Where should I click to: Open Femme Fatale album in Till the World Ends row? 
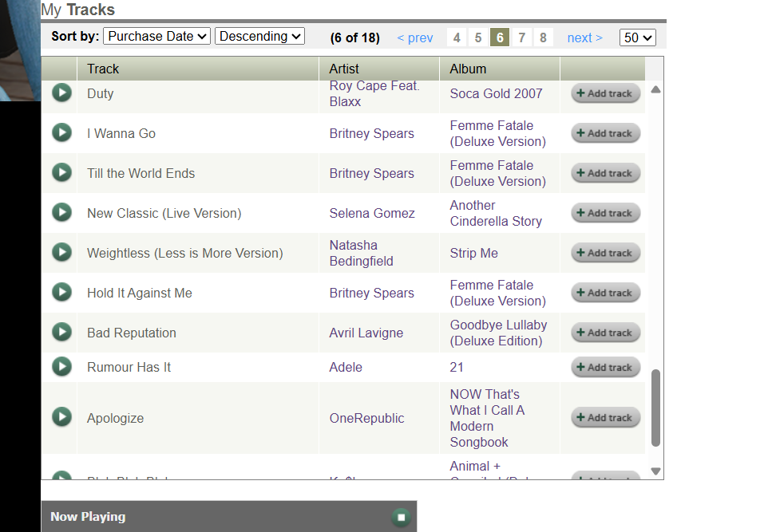(x=497, y=173)
